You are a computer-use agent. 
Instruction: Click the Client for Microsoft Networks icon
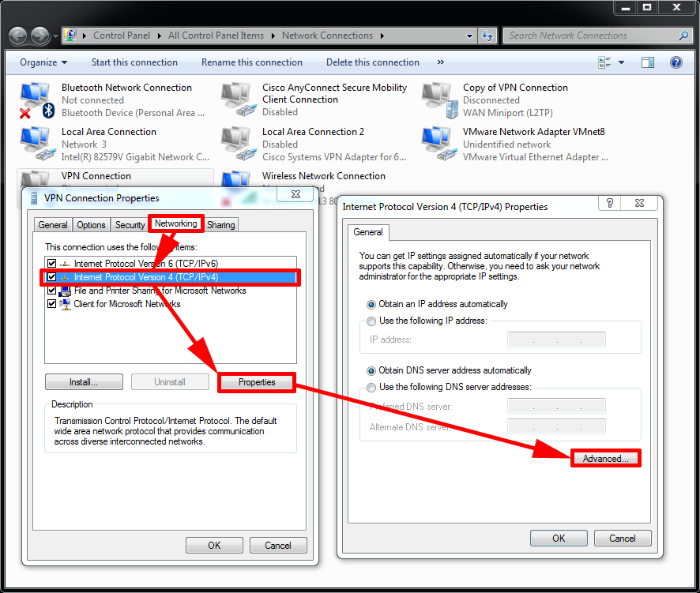point(65,304)
